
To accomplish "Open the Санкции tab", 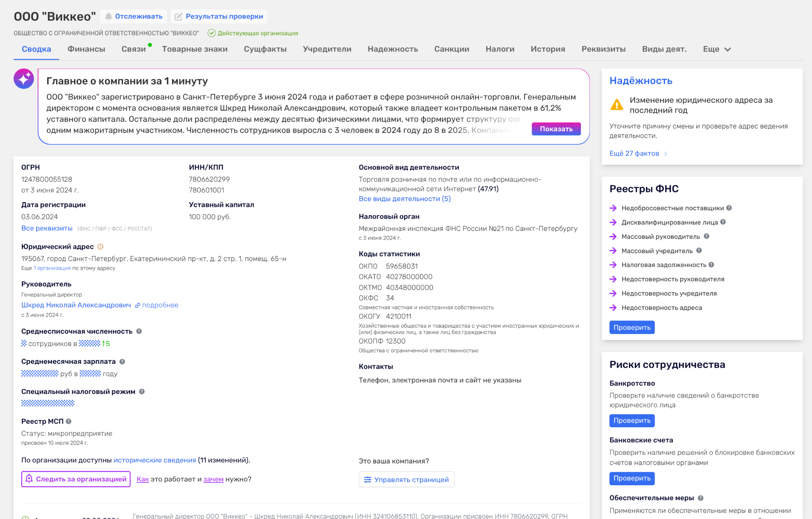I will coord(452,49).
